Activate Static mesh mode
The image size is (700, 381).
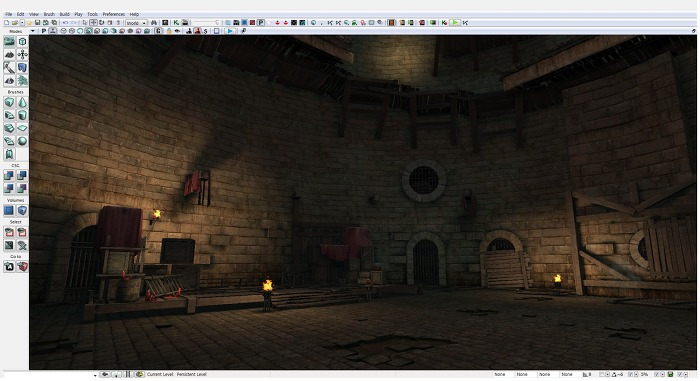(x=22, y=67)
